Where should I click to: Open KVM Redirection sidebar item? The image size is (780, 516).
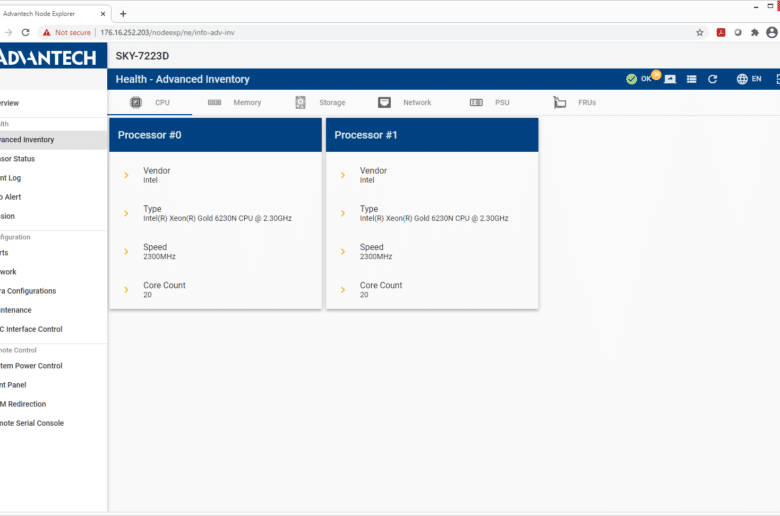click(53, 404)
